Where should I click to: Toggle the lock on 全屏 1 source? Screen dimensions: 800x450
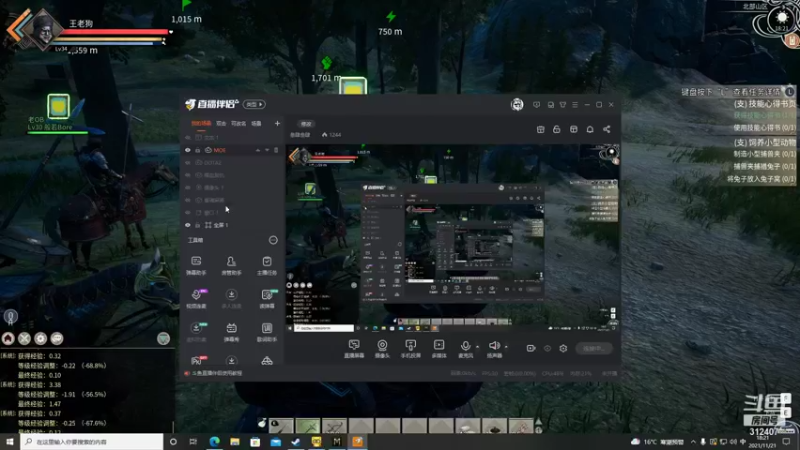coord(197,225)
